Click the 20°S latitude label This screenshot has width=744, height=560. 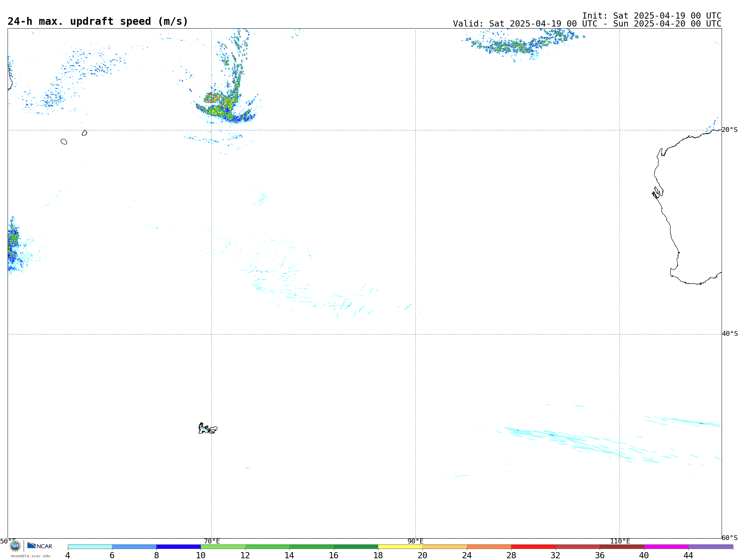pos(730,130)
